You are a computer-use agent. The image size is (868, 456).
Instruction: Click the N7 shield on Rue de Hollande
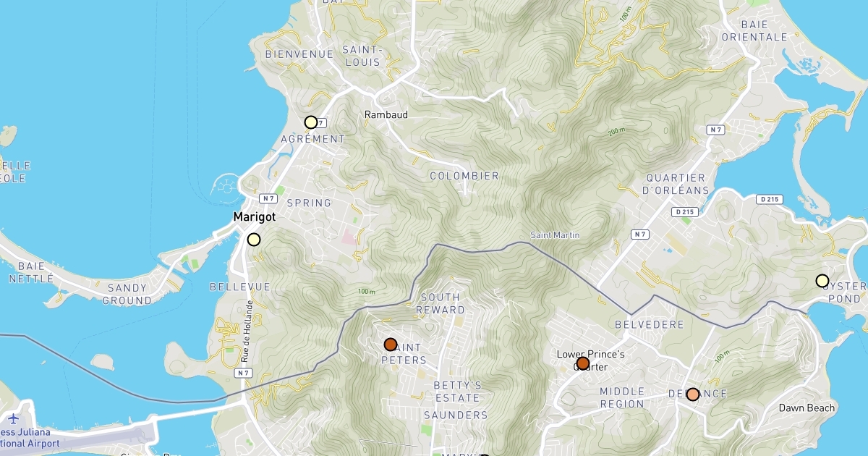[x=243, y=373]
